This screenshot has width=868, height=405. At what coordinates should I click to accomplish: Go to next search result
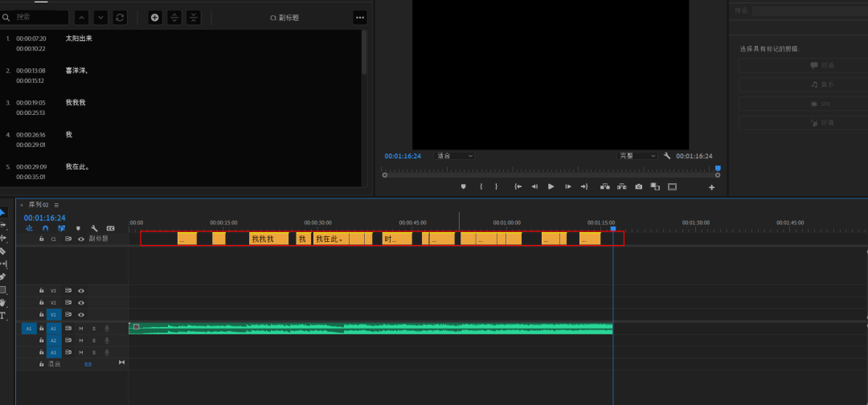coord(100,18)
